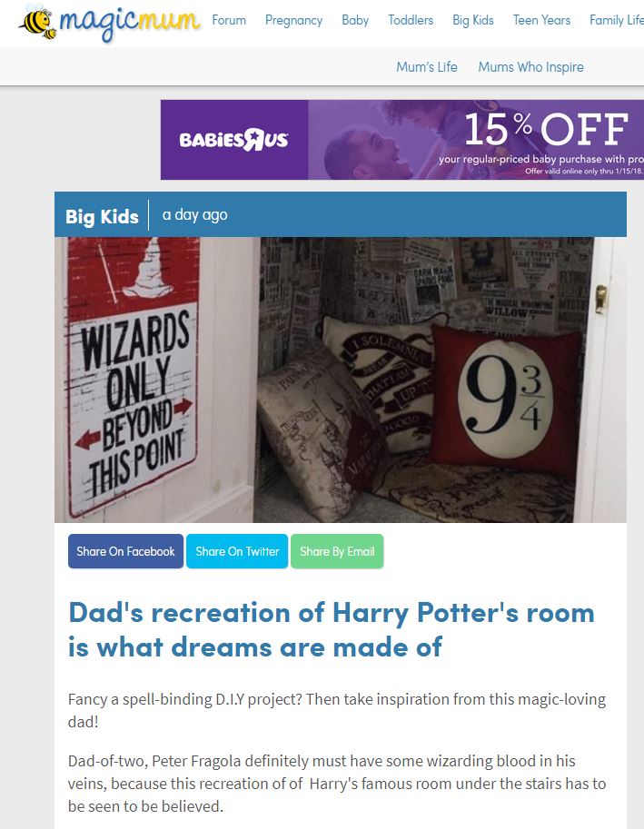
Task: Open the Mum's Life sub-menu link
Action: point(427,67)
